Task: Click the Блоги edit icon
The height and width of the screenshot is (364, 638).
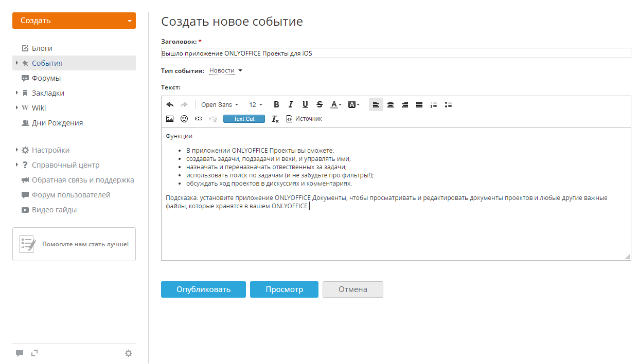Action: point(25,48)
